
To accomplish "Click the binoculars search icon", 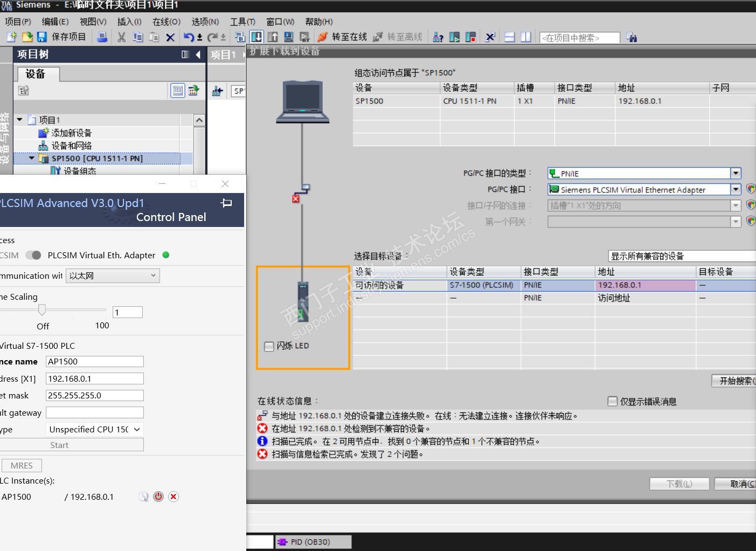I will 632,37.
